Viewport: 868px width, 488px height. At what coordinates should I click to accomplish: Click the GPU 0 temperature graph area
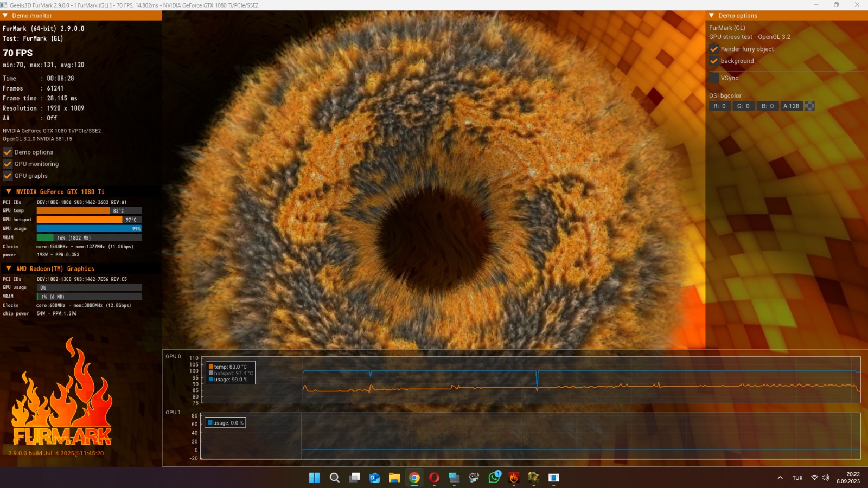(x=531, y=380)
